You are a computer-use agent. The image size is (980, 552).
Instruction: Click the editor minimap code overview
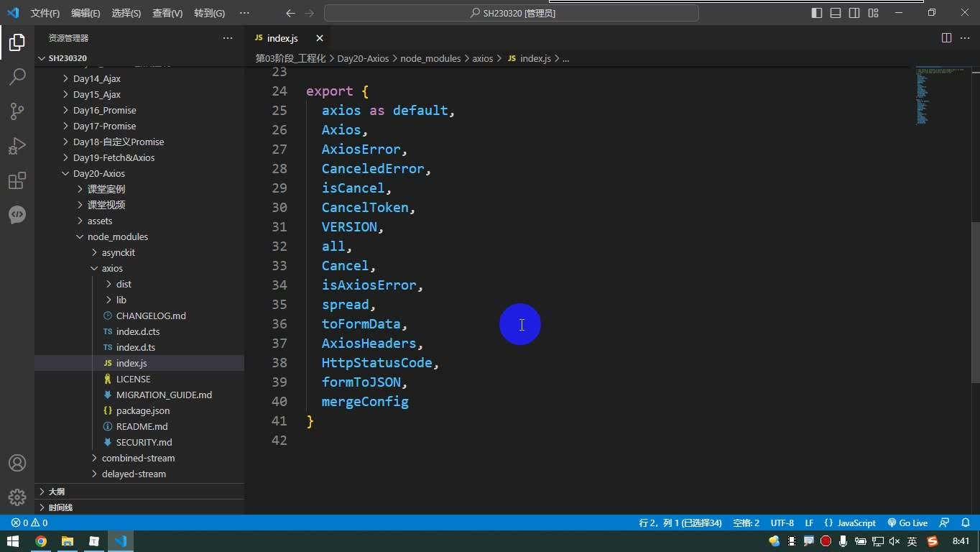pos(940,96)
